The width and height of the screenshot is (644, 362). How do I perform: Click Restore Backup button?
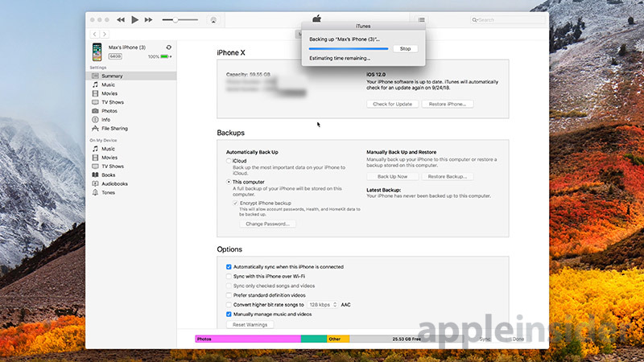tap(448, 176)
